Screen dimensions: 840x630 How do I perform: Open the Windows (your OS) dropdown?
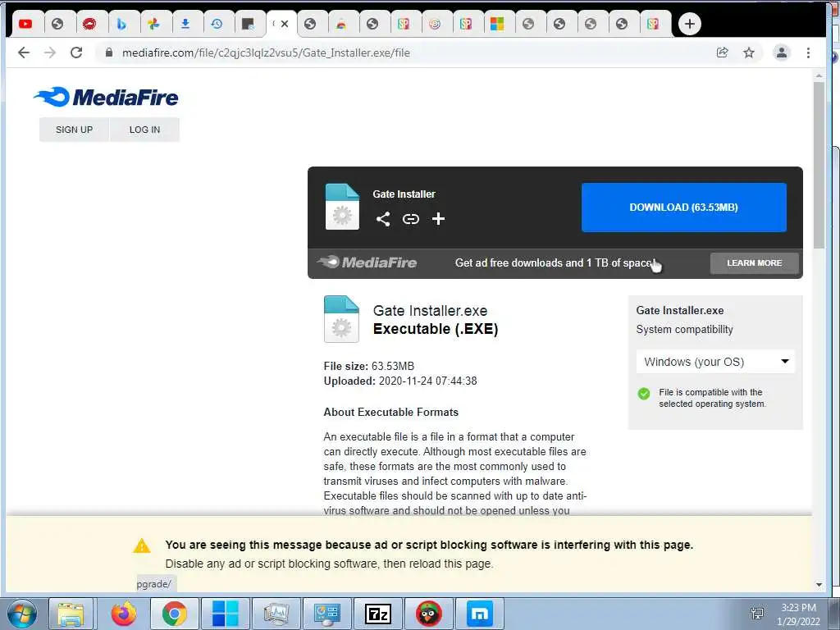click(x=715, y=362)
